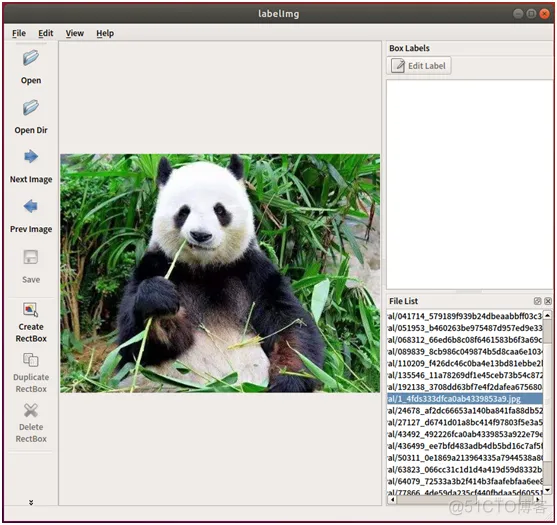Viewport: 557px width, 525px height.
Task: Select file 110209_f426dc46c0ba in list
Action: pos(465,363)
